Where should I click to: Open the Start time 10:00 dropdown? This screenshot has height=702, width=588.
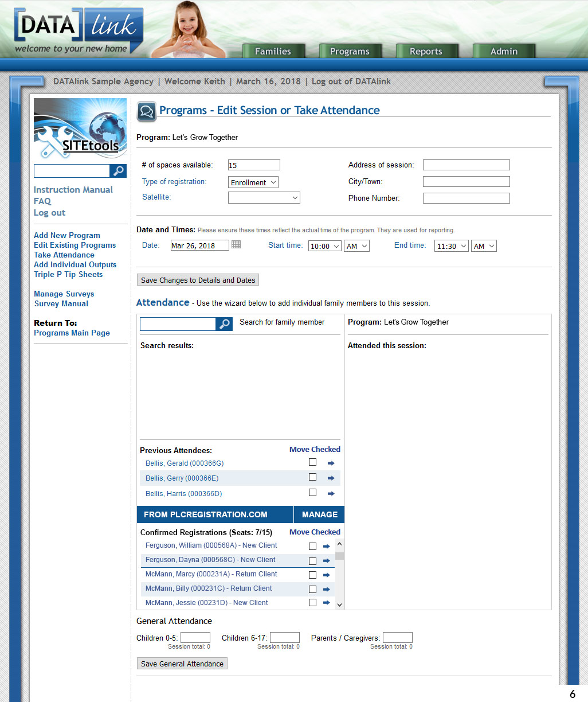click(x=324, y=246)
